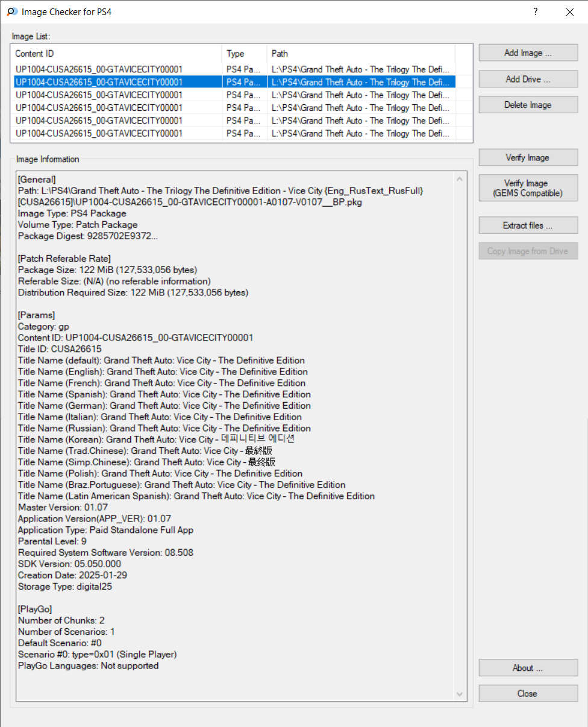Click the Package Digest line
The height and width of the screenshot is (727, 588).
[x=88, y=236]
